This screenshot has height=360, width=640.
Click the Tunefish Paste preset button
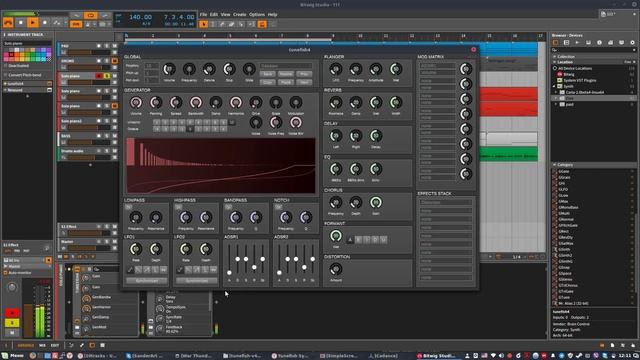pyautogui.click(x=286, y=82)
